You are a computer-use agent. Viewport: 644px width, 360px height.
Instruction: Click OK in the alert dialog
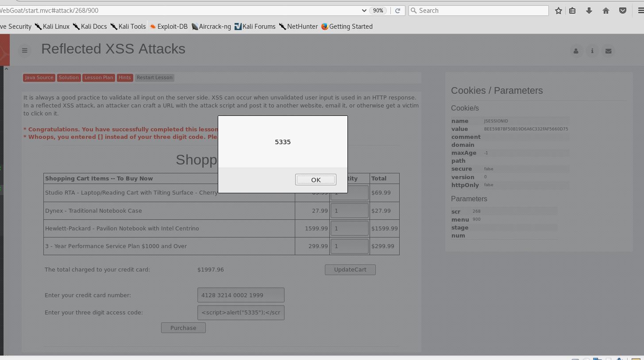316,180
